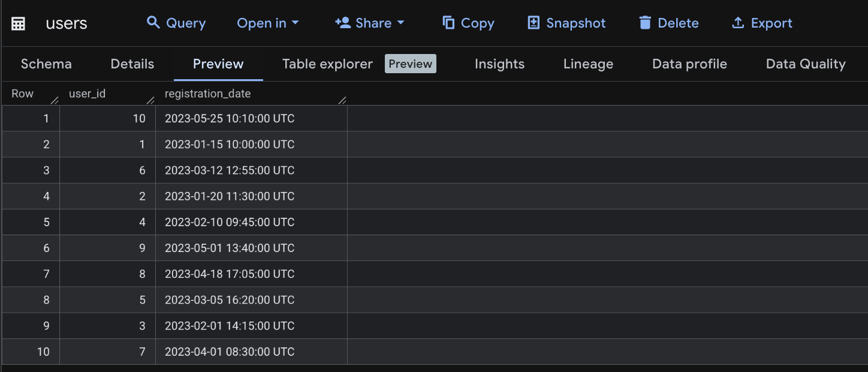Screen dimensions: 868x372
Task: Click the Delete trash can icon
Action: (645, 23)
